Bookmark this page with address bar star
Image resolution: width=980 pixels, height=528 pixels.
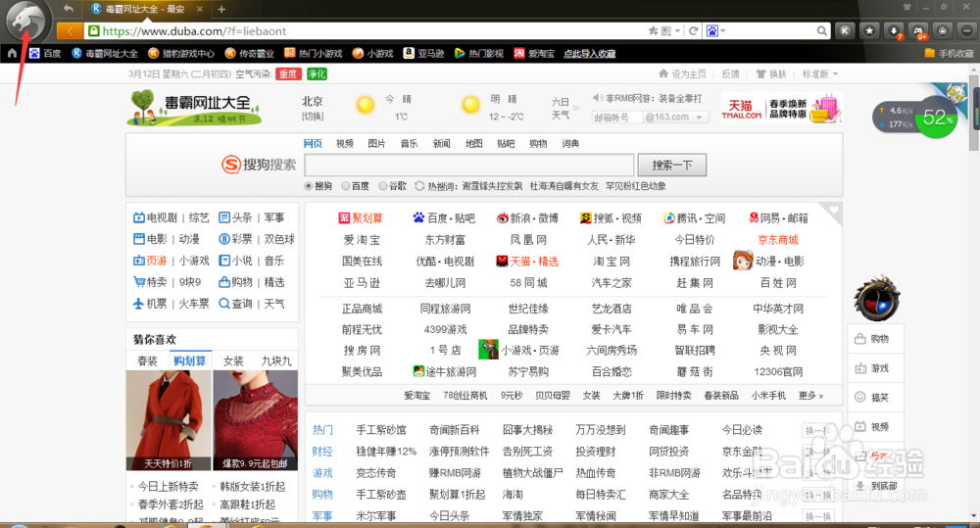tap(653, 30)
